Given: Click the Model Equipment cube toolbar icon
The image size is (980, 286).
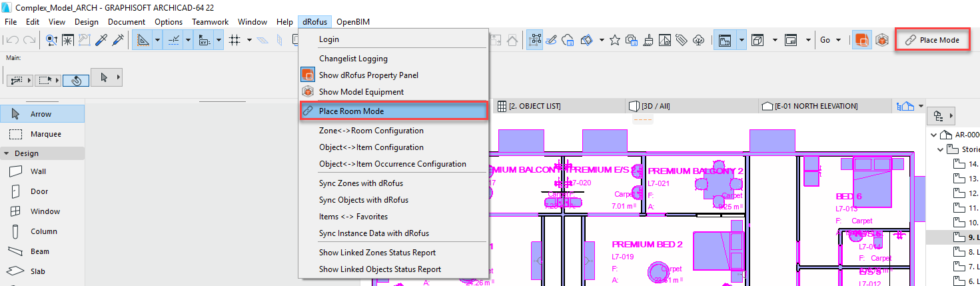Looking at the screenshot, I should click(x=883, y=40).
